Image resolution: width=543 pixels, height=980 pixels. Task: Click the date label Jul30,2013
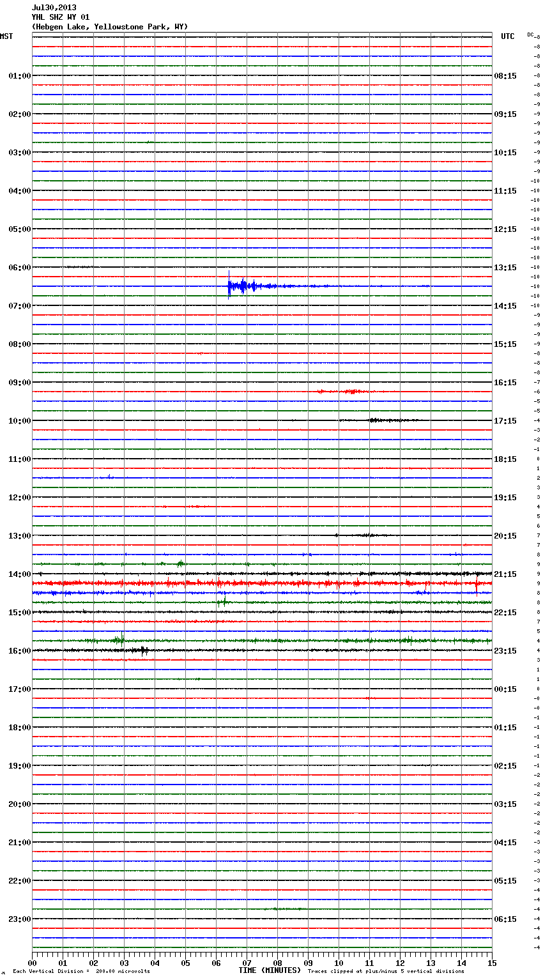tap(54, 8)
